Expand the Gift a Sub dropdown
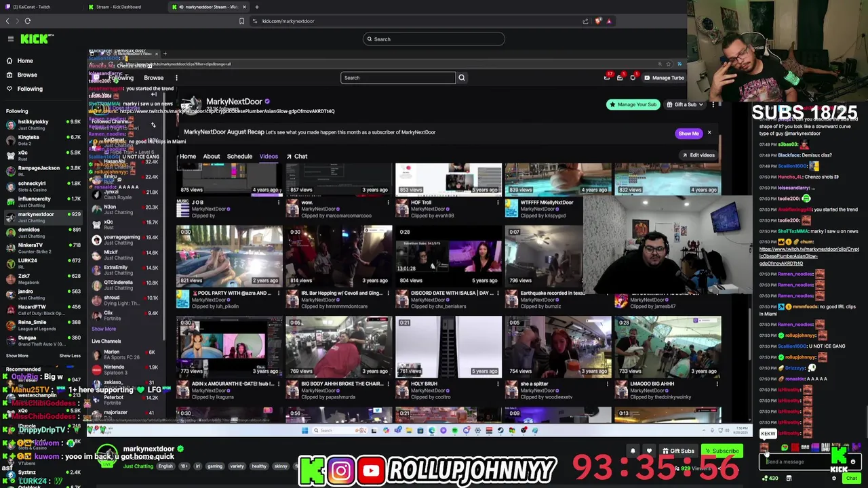This screenshot has height=488, width=868. pos(701,104)
